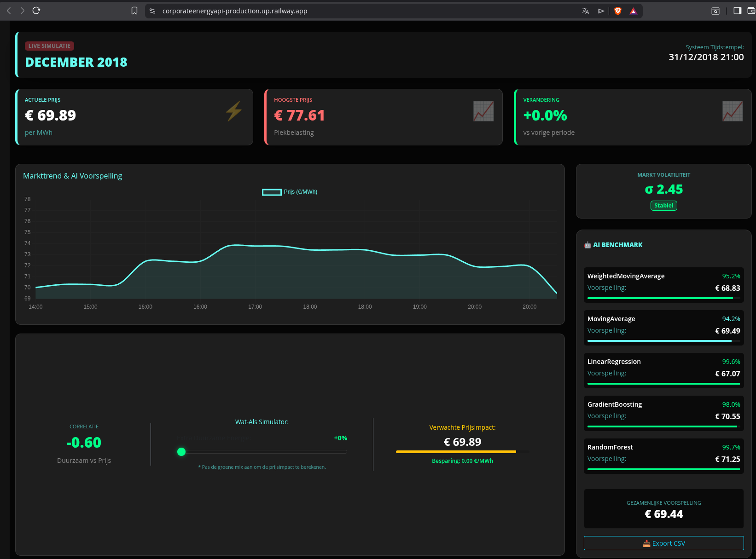Toggle the Prijs (€/MWh) chart legend
This screenshot has width=756, height=559.
(x=289, y=192)
